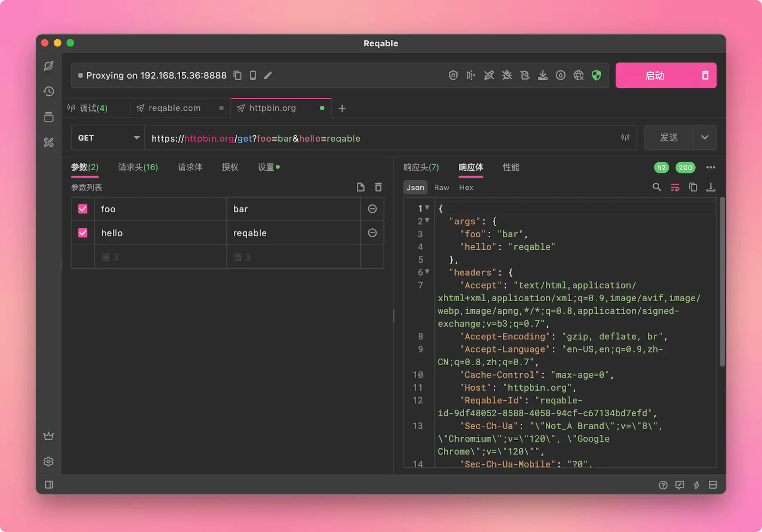762x532 pixels.
Task: Open the GET method dropdown
Action: point(108,137)
